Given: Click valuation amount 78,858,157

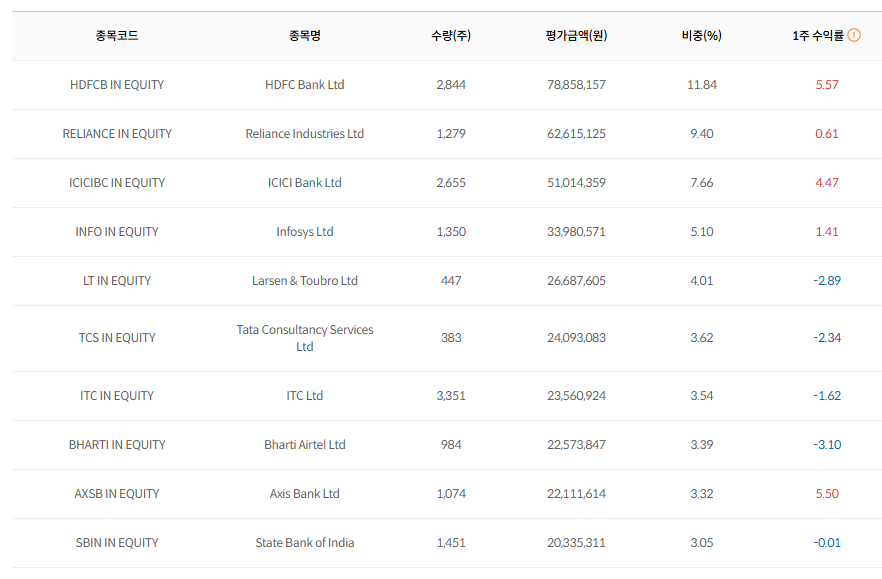Looking at the screenshot, I should (x=577, y=85).
